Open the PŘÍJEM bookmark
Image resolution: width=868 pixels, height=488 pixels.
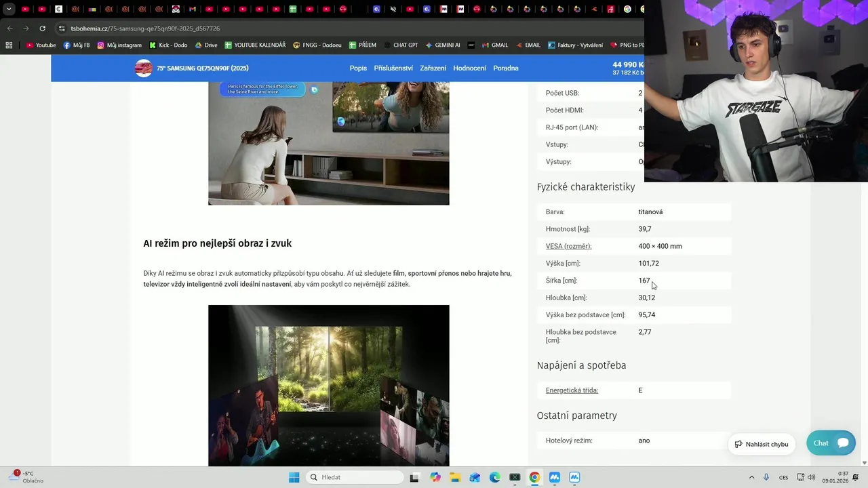(363, 45)
